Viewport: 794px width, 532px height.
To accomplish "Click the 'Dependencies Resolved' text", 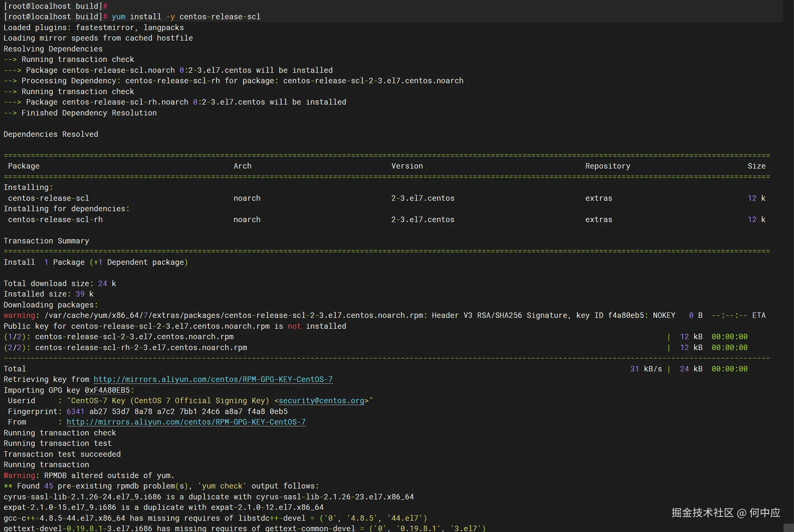I will pyautogui.click(x=51, y=134).
